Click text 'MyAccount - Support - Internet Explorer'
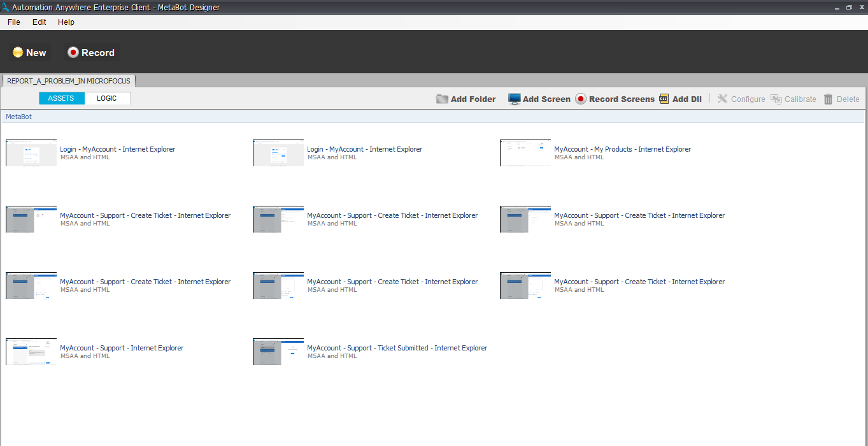The height and width of the screenshot is (446, 868). (122, 348)
